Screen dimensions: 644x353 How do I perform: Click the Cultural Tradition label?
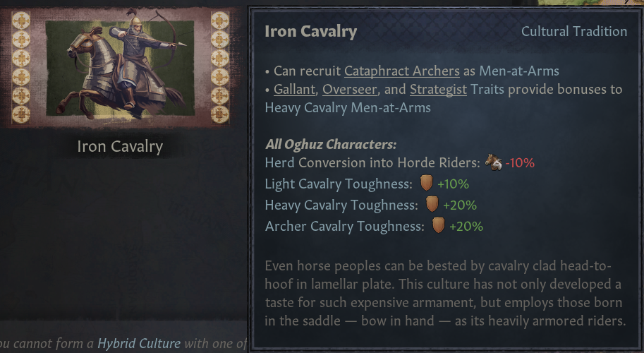click(573, 31)
